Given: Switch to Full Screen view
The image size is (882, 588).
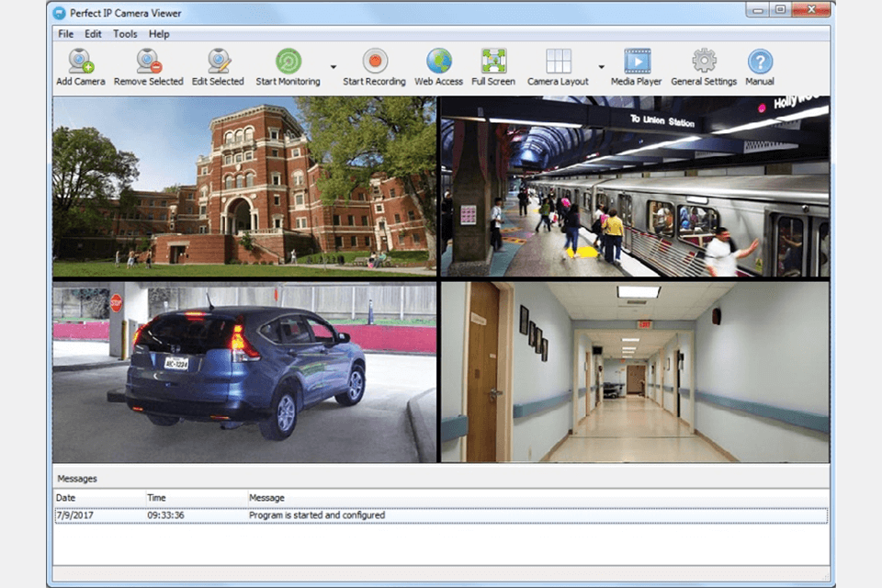Looking at the screenshot, I should pos(493,62).
